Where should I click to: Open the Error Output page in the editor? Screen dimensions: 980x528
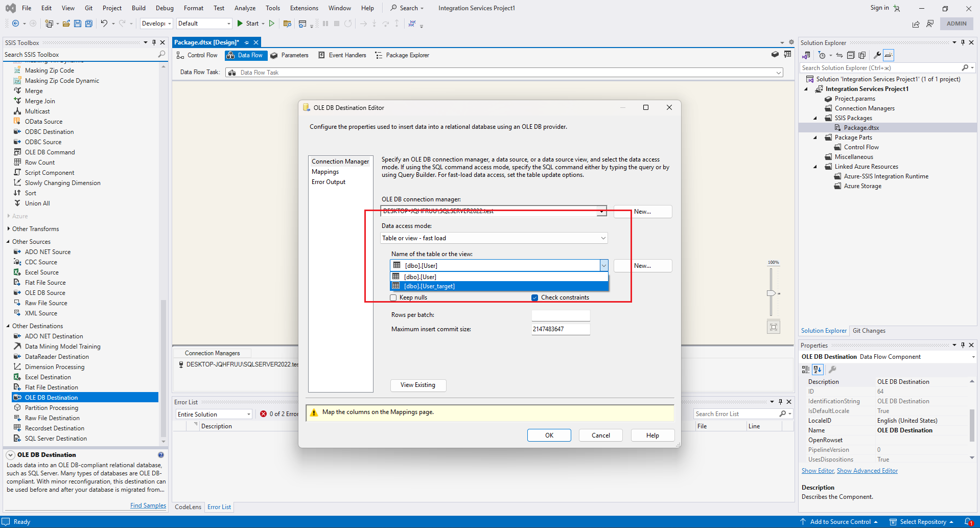329,182
